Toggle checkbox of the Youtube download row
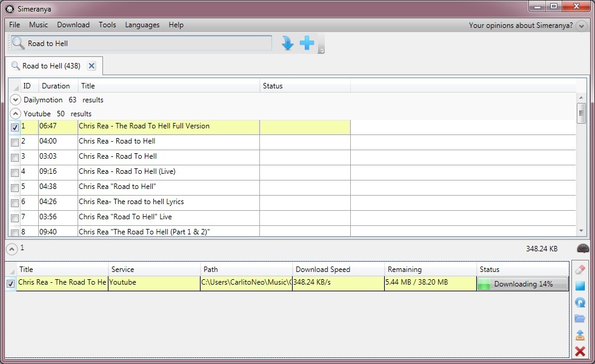This screenshot has height=364, width=595. [x=11, y=283]
